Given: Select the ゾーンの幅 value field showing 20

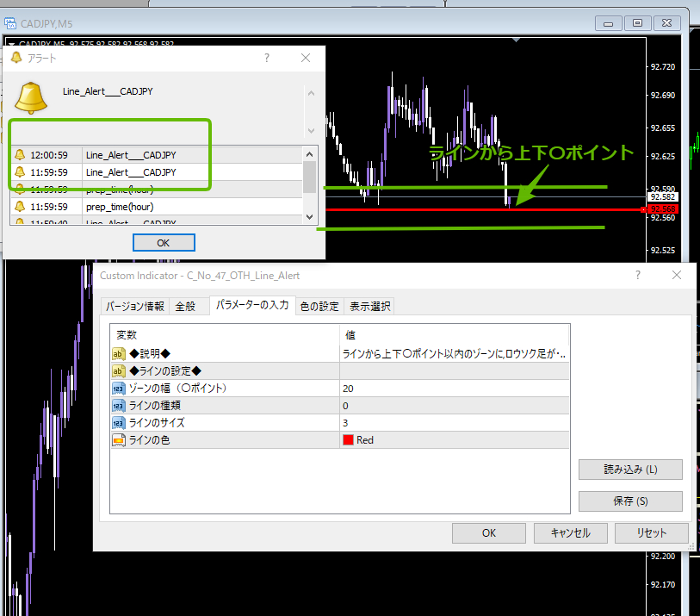Looking at the screenshot, I should pos(454,389).
